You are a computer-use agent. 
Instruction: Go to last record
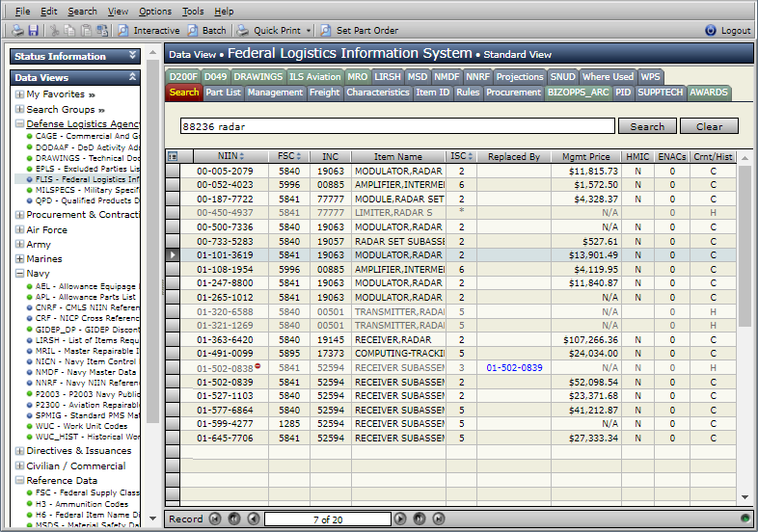[439, 519]
